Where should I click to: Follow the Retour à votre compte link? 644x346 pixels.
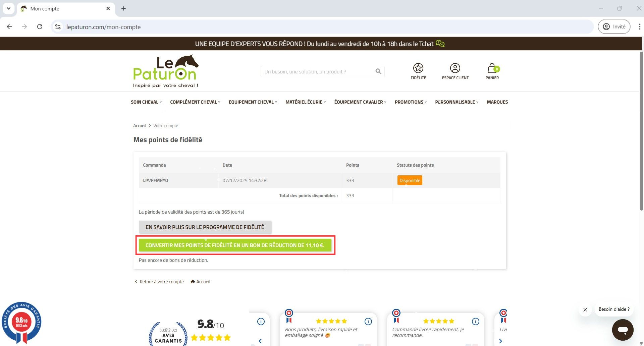pyautogui.click(x=161, y=282)
